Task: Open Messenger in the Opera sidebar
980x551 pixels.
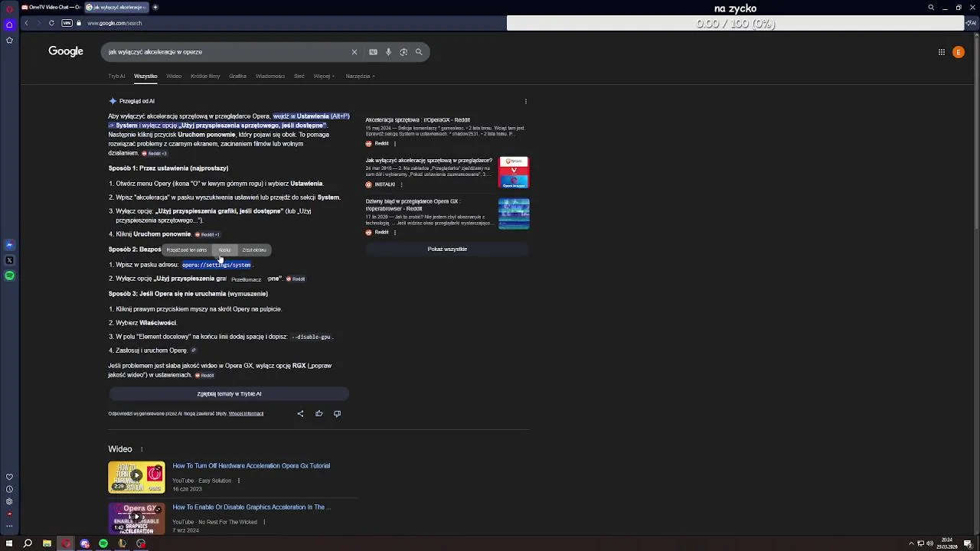Action: click(9, 245)
